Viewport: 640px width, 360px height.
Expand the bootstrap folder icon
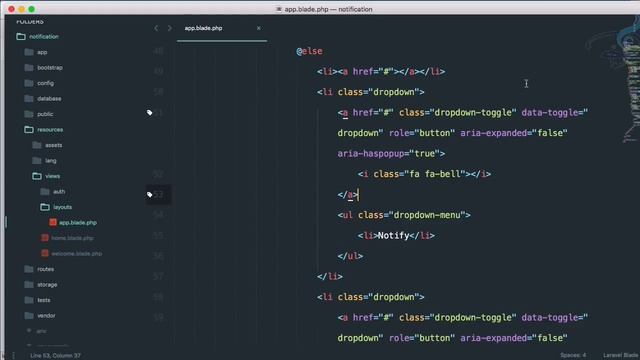pyautogui.click(x=29, y=68)
